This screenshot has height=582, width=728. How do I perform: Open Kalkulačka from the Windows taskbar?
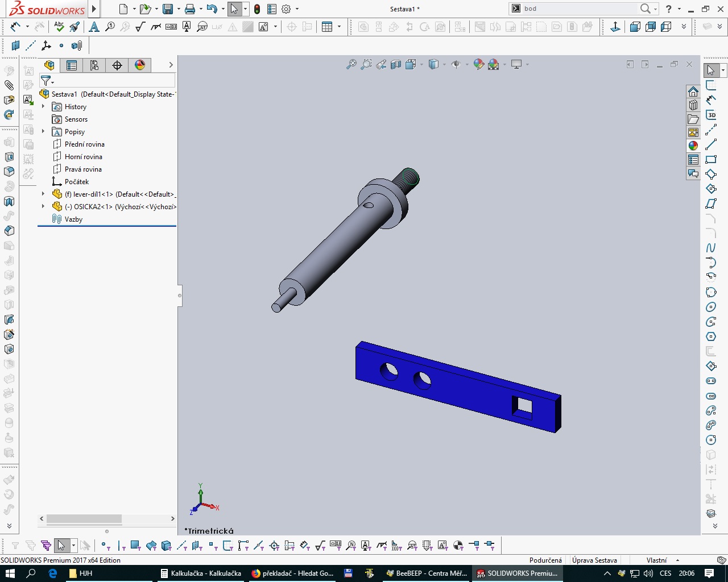point(201,573)
